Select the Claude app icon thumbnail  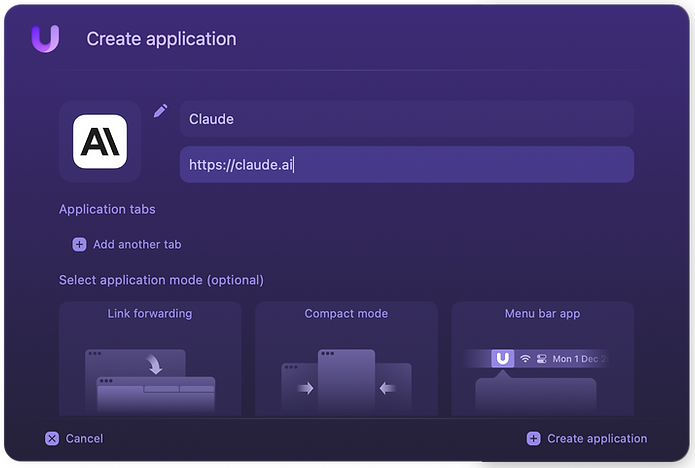click(100, 141)
